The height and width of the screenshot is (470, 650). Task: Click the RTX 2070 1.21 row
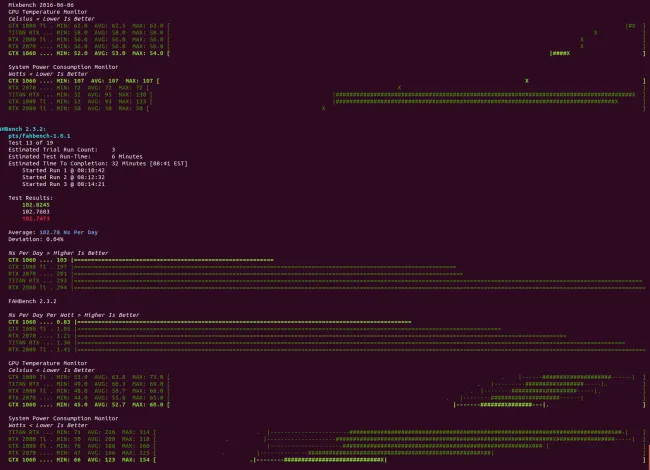(x=287, y=336)
